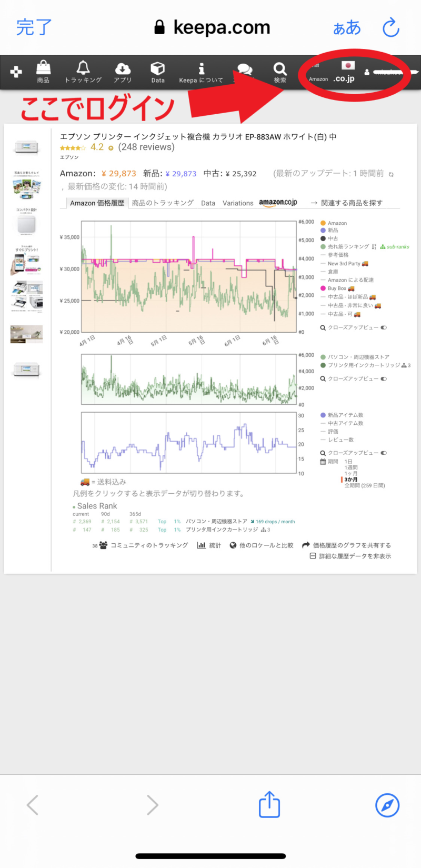Image resolution: width=421 pixels, height=868 pixels.
Task: Tap the Safari share icon
Action: coord(269,804)
